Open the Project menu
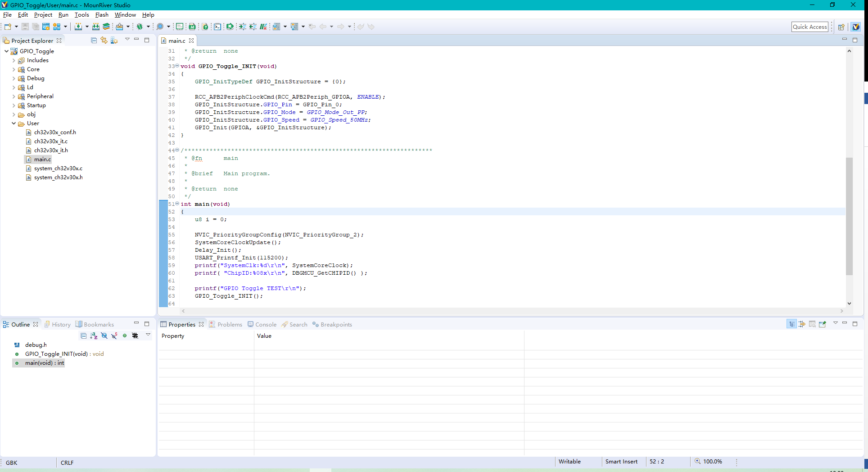868x472 pixels. tap(43, 15)
